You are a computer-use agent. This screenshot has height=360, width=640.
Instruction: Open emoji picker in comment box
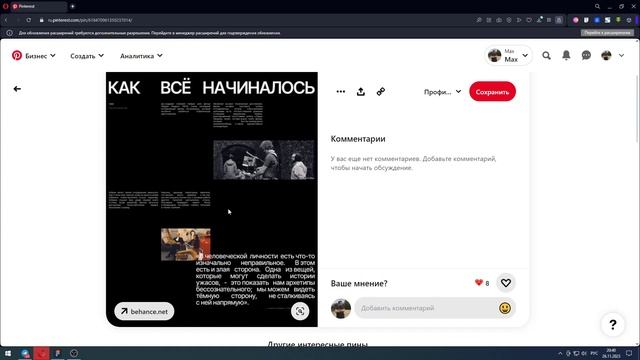[505, 308]
